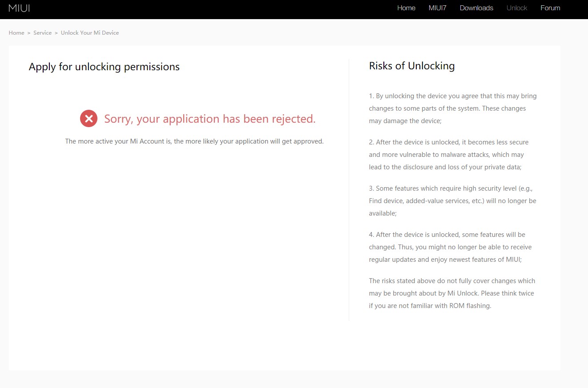Click the red X error icon
The height and width of the screenshot is (388, 588).
[x=89, y=119]
